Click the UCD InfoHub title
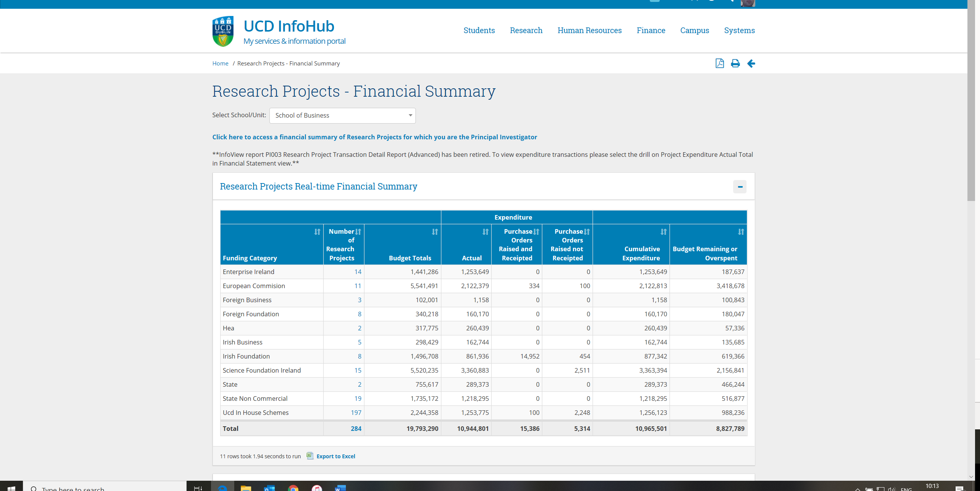 (289, 26)
